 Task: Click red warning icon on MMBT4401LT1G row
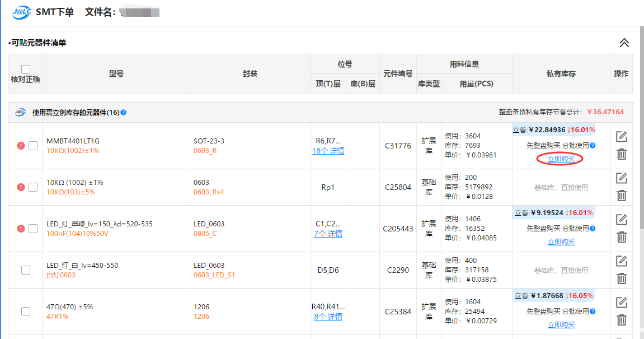coord(21,146)
